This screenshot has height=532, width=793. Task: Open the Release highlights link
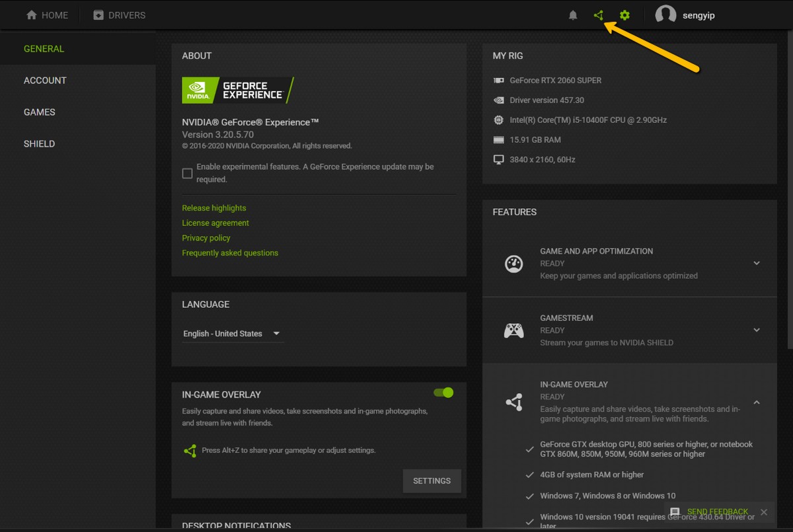(214, 208)
